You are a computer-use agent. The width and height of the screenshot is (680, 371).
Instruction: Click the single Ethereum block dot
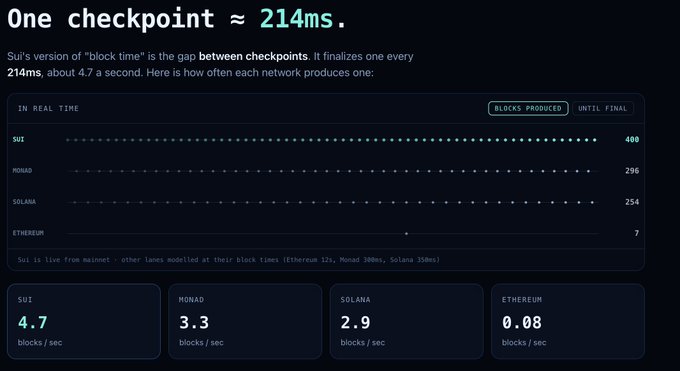click(406, 233)
